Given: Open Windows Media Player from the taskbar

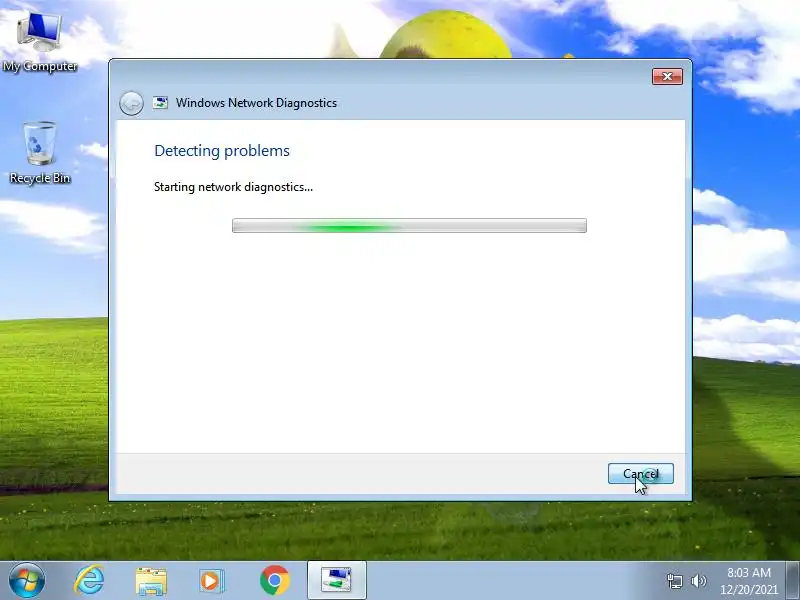Looking at the screenshot, I should pyautogui.click(x=211, y=581).
